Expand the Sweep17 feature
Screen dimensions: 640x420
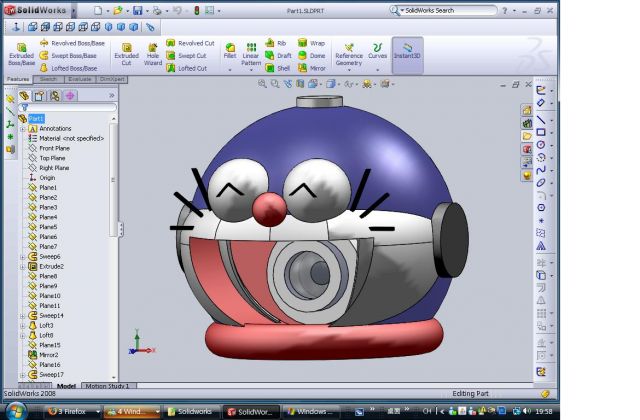23,375
